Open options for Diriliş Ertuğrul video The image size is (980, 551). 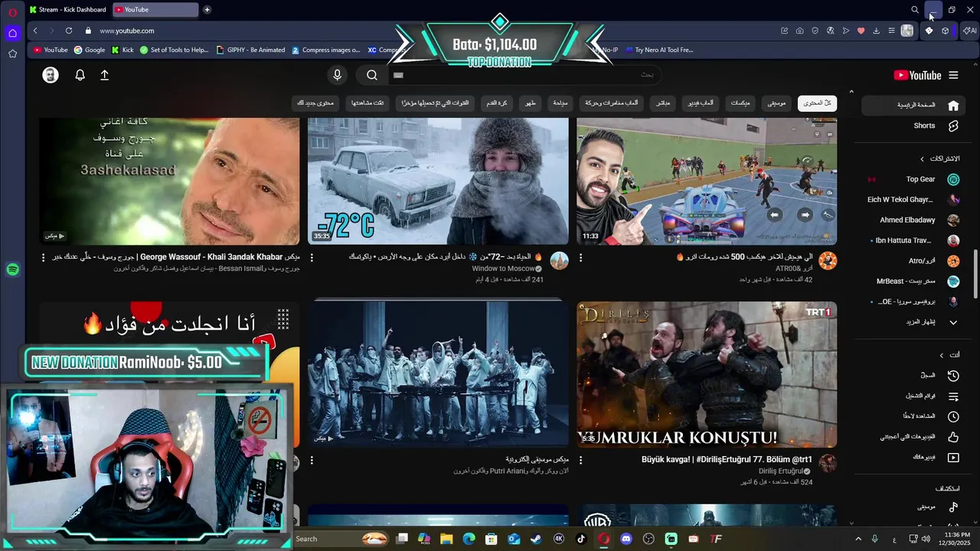580,460
